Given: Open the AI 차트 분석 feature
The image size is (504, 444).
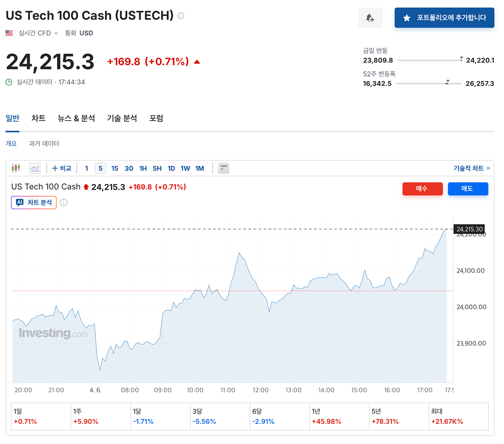Looking at the screenshot, I should (34, 202).
